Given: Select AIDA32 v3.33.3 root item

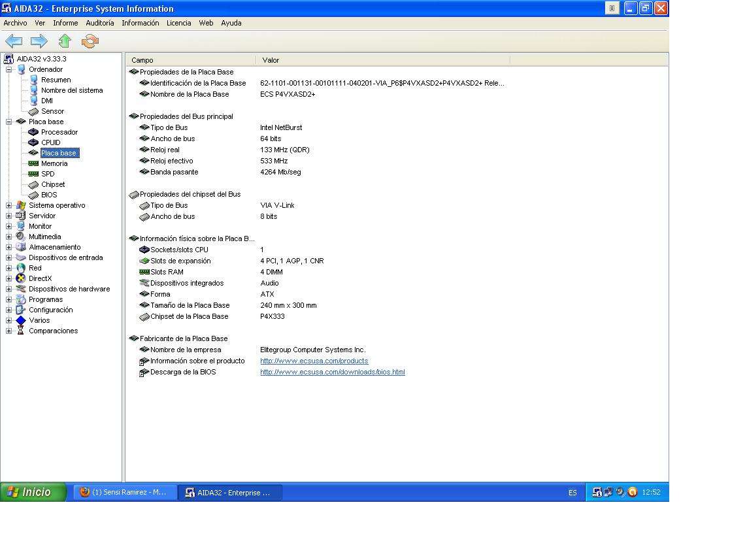Looking at the screenshot, I should coord(41,59).
